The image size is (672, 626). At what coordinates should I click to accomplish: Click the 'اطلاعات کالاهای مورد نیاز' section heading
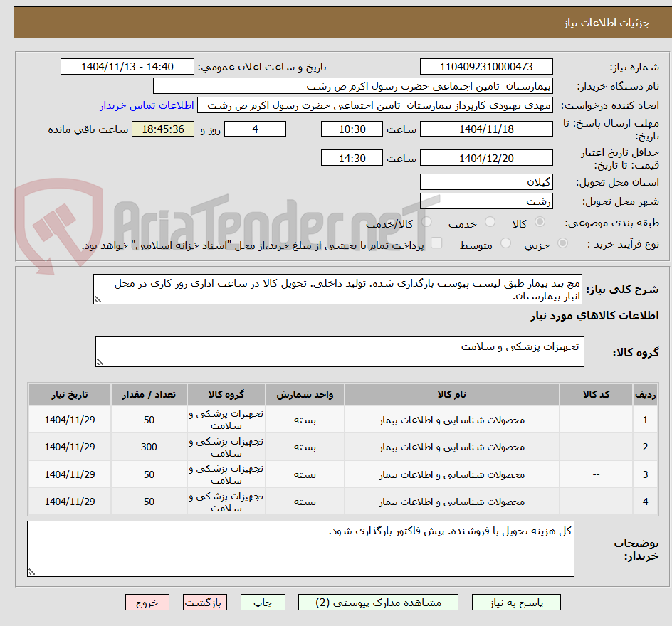[595, 316]
